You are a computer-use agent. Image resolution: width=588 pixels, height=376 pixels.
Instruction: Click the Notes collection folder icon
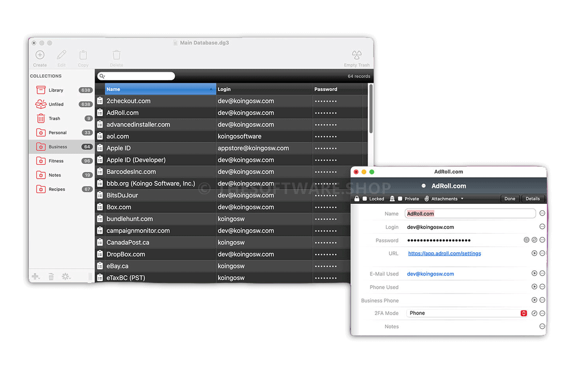pyautogui.click(x=41, y=175)
